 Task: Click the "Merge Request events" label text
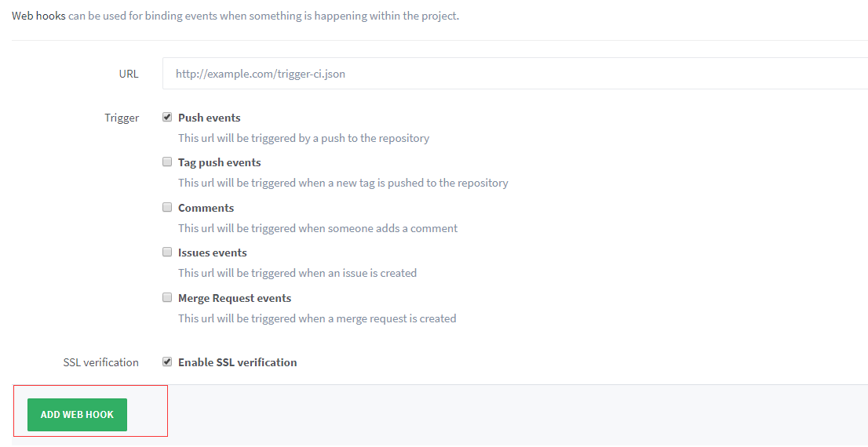234,298
